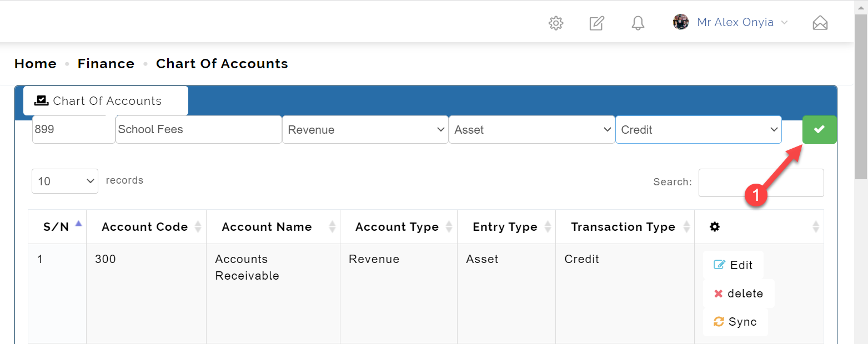The width and height of the screenshot is (868, 344).
Task: Open the 10 records per page dropdown
Action: point(65,181)
